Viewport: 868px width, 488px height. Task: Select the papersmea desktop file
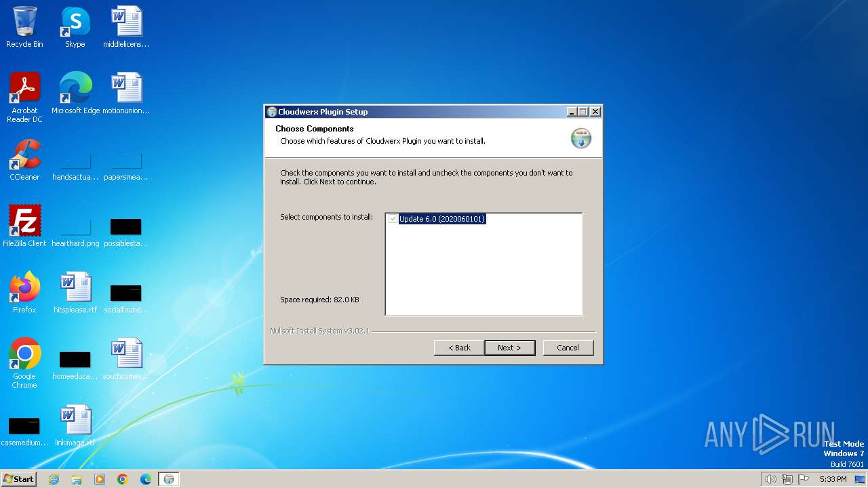click(126, 165)
